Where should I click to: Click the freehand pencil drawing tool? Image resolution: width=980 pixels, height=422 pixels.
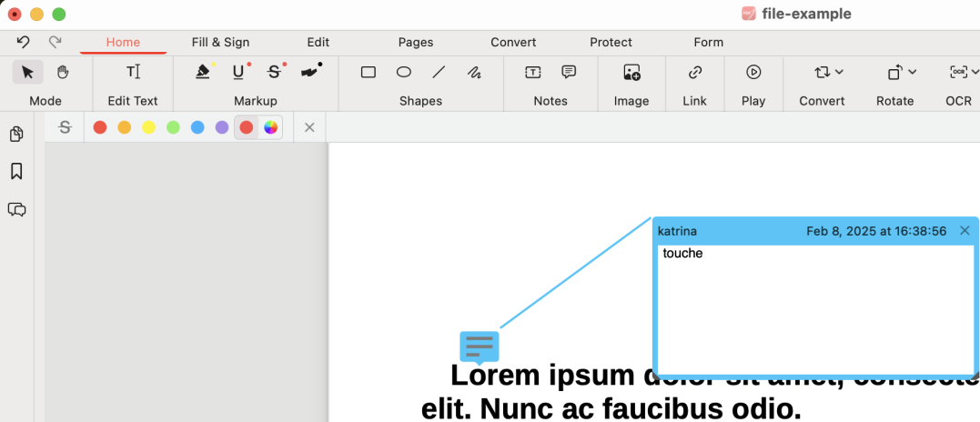point(474,72)
